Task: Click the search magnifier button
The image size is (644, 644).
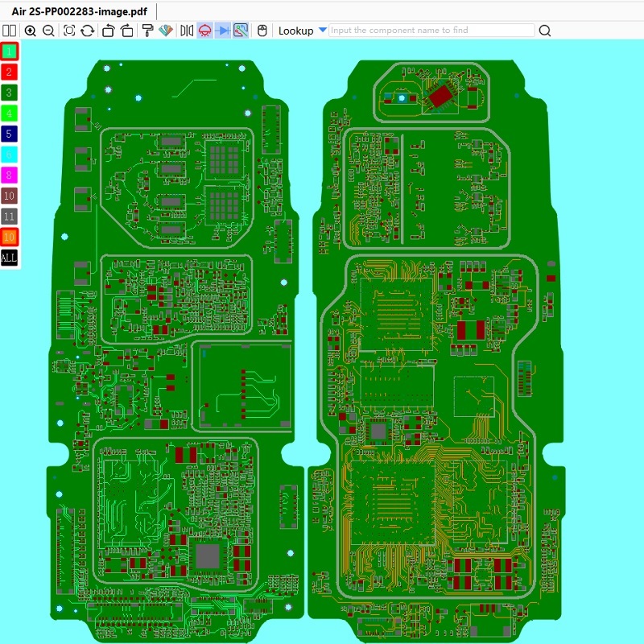Action: pos(545,31)
